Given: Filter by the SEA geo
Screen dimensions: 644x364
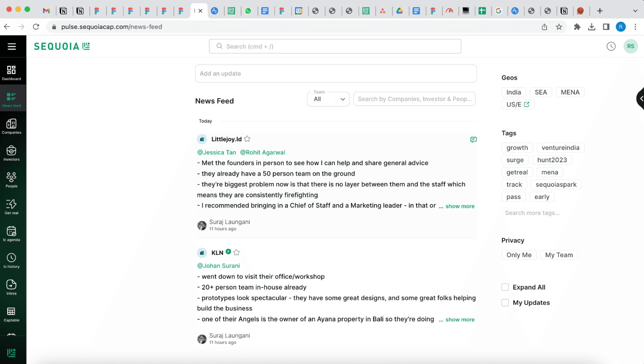Looking at the screenshot, I should (541, 92).
